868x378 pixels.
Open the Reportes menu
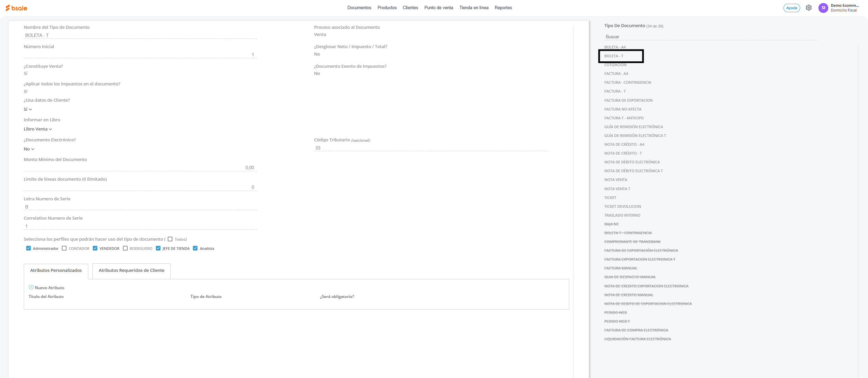(x=503, y=7)
